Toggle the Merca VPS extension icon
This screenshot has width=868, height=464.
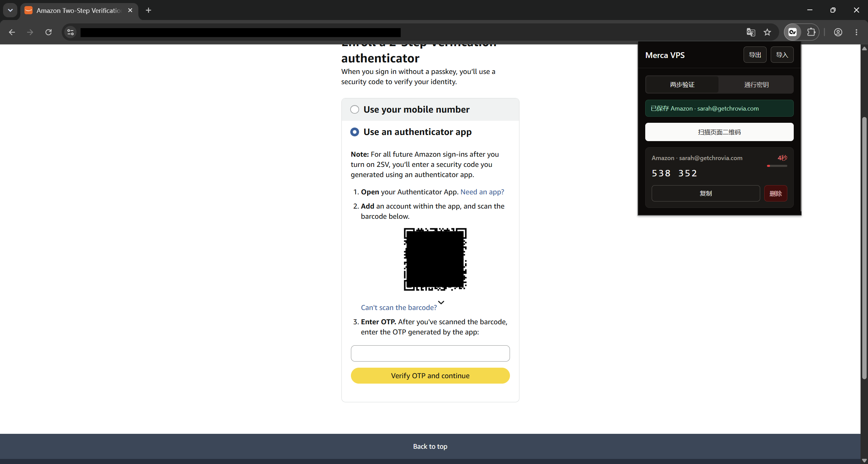(x=792, y=32)
